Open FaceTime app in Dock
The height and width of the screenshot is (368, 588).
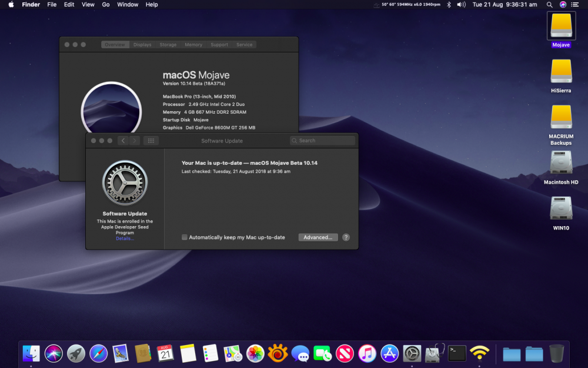coord(322,353)
